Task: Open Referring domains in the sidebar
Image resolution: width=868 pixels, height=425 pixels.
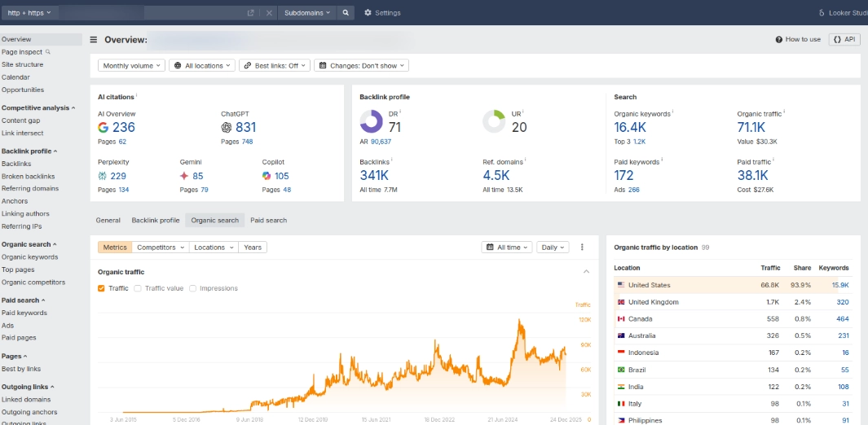Action: (30, 189)
